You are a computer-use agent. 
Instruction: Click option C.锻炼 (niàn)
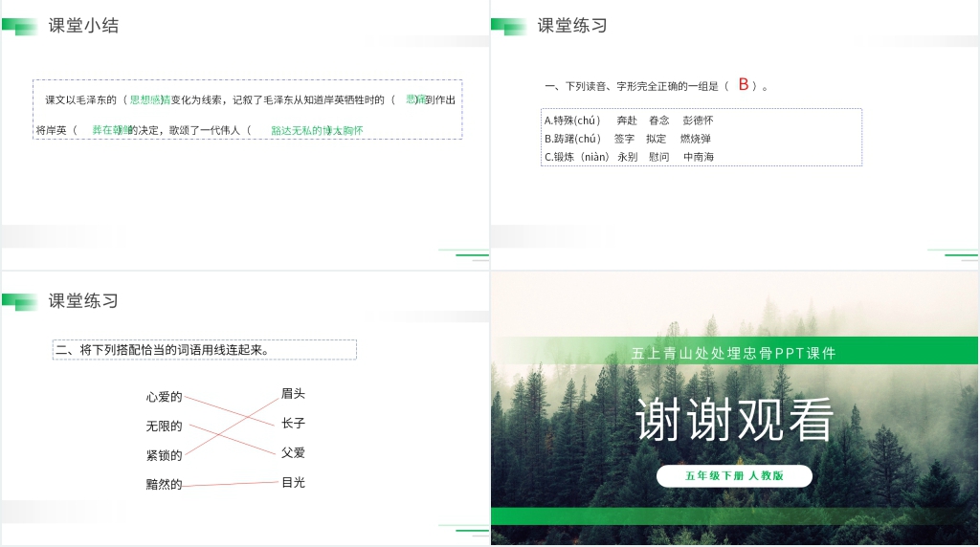click(x=576, y=157)
